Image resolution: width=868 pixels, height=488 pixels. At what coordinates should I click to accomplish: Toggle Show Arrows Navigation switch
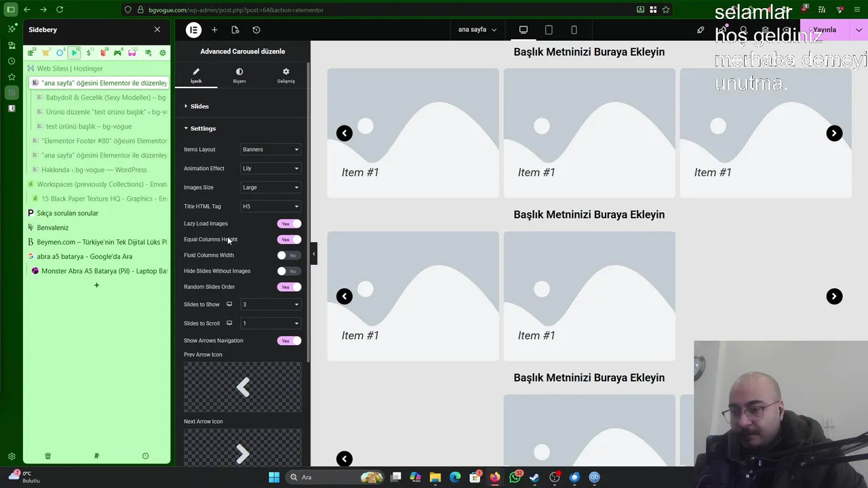click(x=289, y=341)
